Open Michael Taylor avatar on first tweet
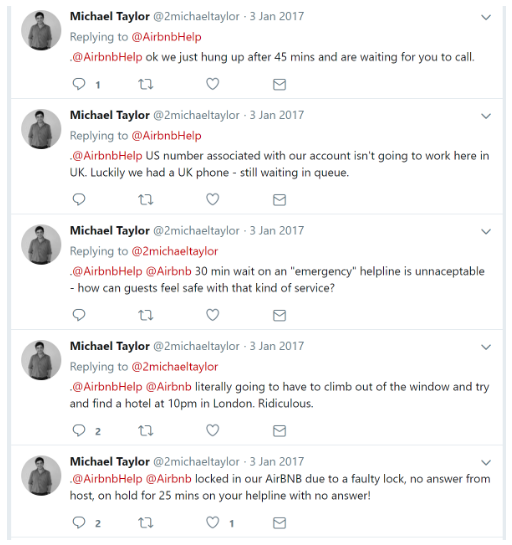The height and width of the screenshot is (545, 512). (x=41, y=30)
